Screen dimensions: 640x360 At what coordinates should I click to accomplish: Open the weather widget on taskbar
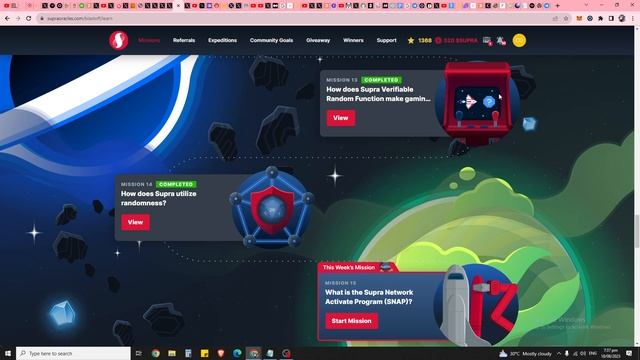[x=525, y=353]
